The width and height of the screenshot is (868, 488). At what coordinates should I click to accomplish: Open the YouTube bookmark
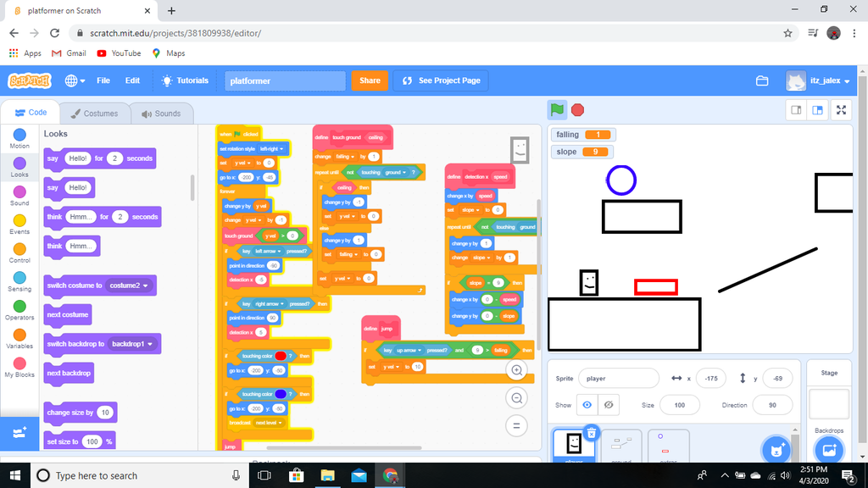click(119, 53)
